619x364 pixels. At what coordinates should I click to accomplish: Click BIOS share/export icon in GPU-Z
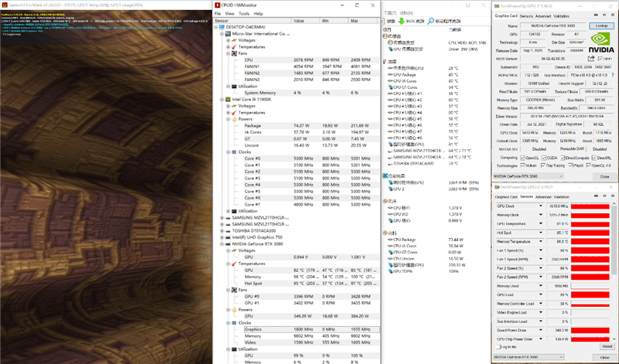coord(591,59)
